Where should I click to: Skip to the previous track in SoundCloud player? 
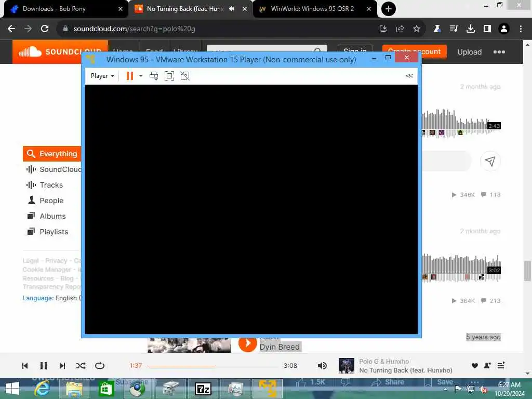point(25,365)
